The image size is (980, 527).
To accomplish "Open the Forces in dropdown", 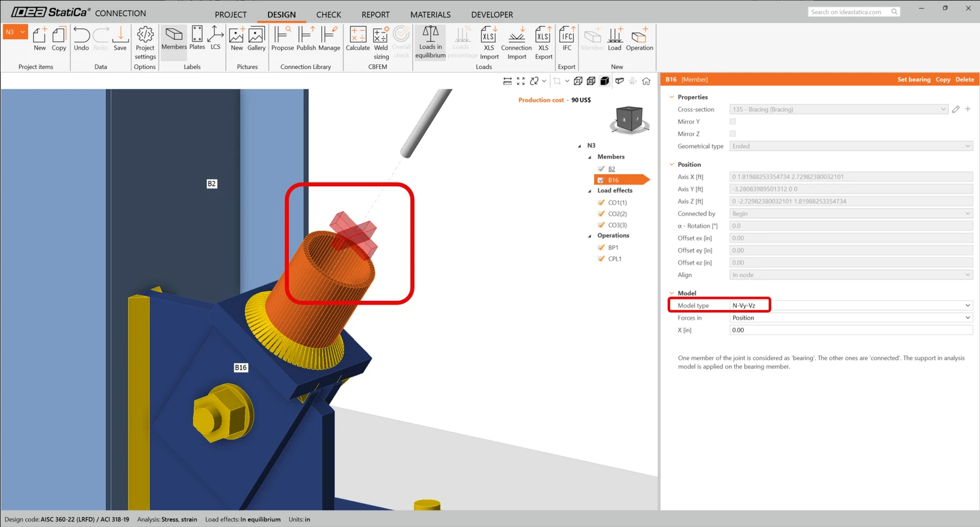I will (x=851, y=317).
